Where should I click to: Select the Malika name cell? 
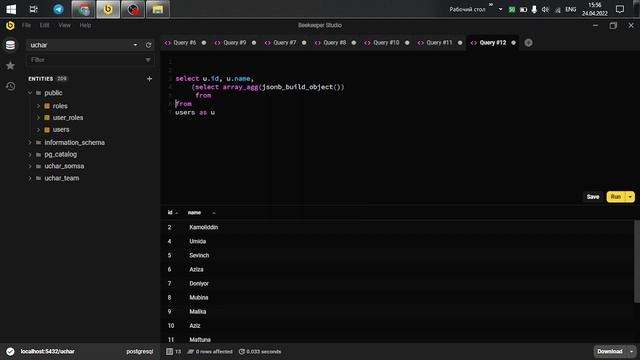pos(198,312)
